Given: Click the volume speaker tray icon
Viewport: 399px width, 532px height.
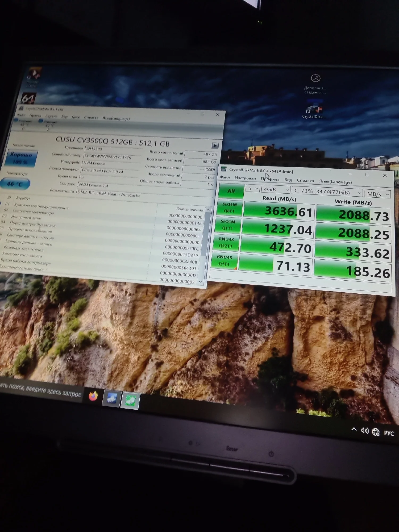Looking at the screenshot, I should 364,430.
